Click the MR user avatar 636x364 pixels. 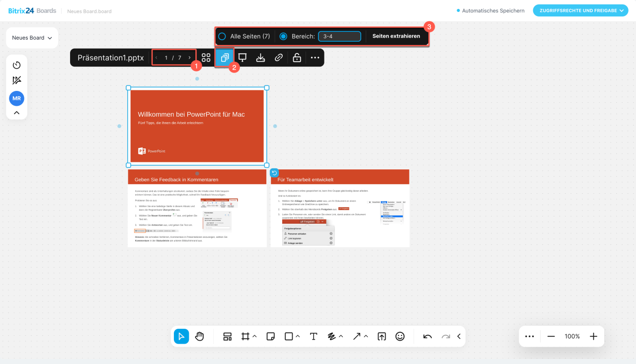(x=16, y=98)
